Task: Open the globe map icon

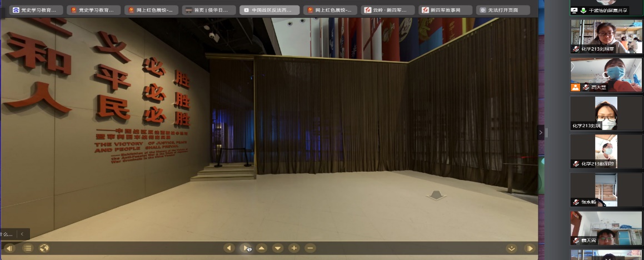Action: point(44,248)
